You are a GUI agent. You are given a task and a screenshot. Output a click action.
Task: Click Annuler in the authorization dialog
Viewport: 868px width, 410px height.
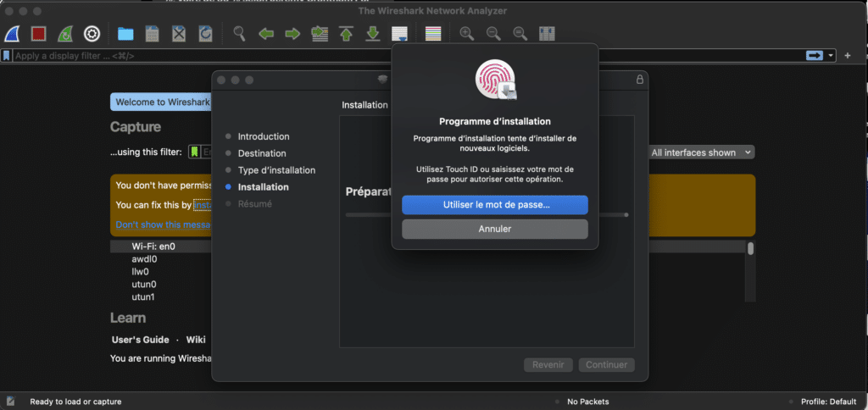[495, 229]
